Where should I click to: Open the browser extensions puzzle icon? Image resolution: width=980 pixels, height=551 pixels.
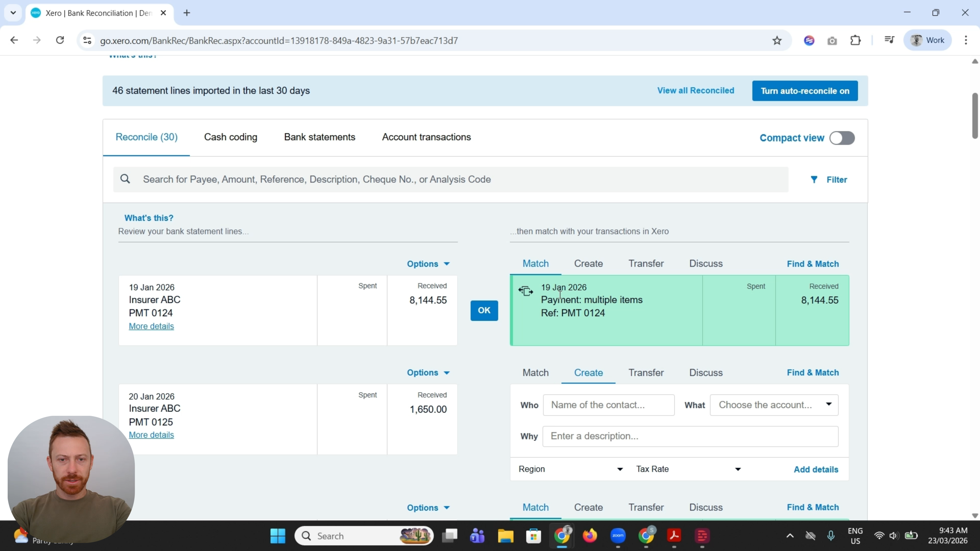[856, 40]
